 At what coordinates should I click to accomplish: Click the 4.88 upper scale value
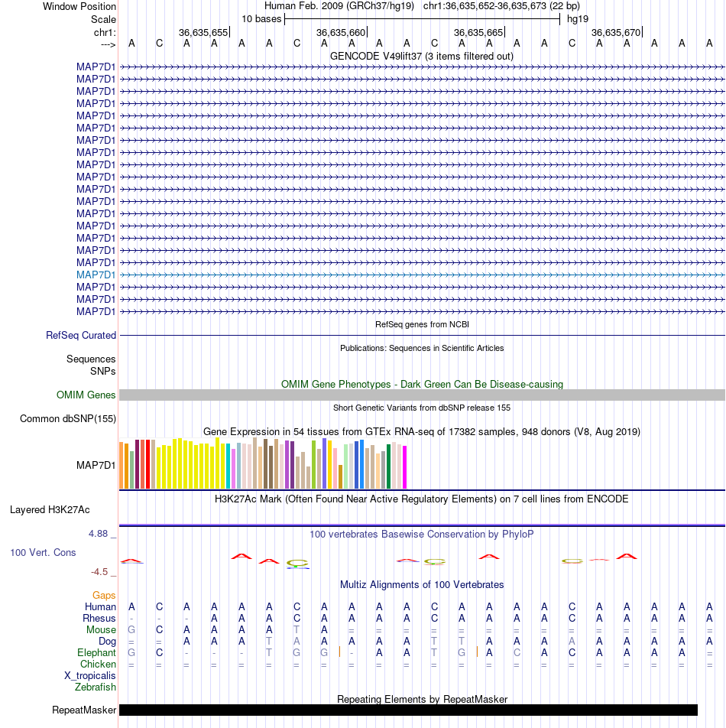(x=99, y=534)
